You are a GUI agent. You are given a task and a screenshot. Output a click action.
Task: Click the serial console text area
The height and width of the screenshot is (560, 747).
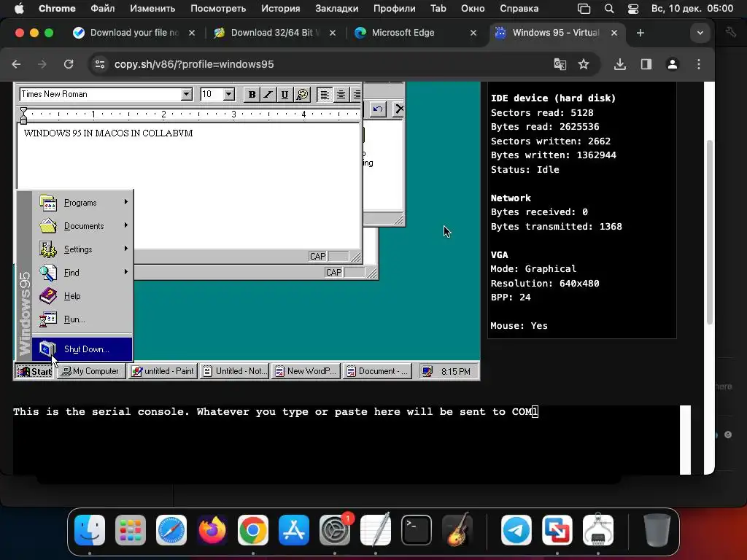point(347,440)
